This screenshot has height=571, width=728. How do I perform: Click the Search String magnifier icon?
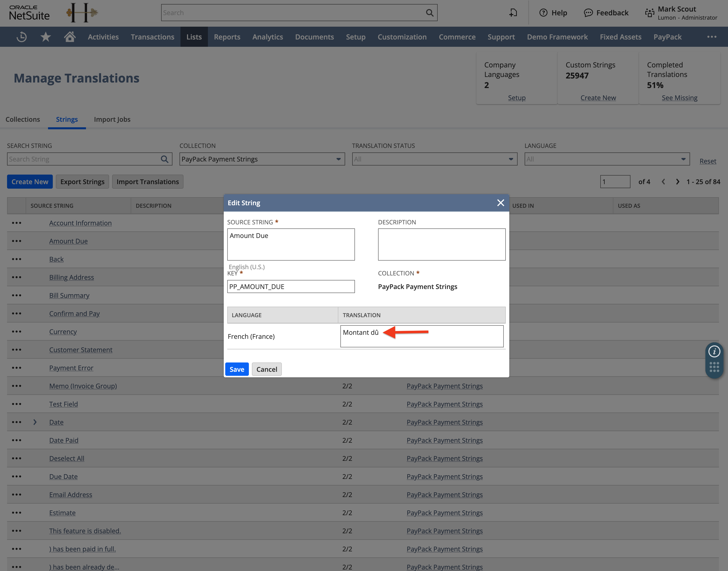[164, 159]
